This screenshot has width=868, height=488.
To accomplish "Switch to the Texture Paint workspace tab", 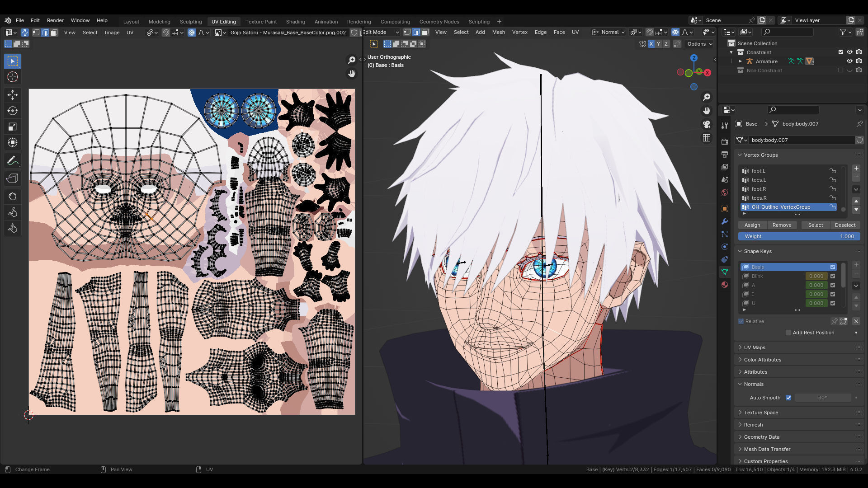I will [x=261, y=21].
